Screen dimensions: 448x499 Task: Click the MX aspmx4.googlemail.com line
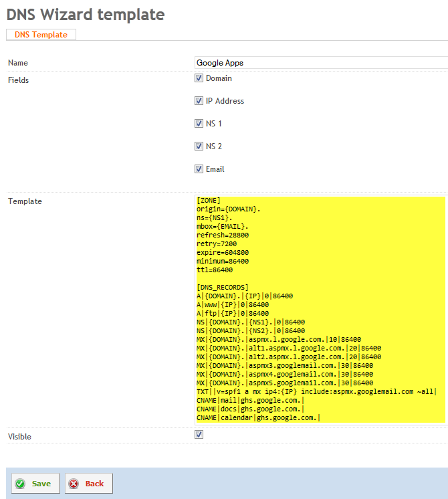click(x=285, y=375)
